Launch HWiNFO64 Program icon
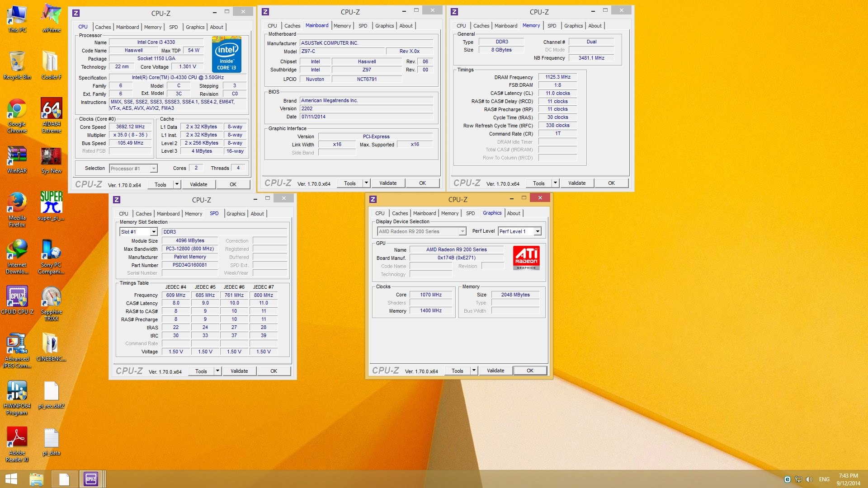The width and height of the screenshot is (868, 488). coord(17,397)
